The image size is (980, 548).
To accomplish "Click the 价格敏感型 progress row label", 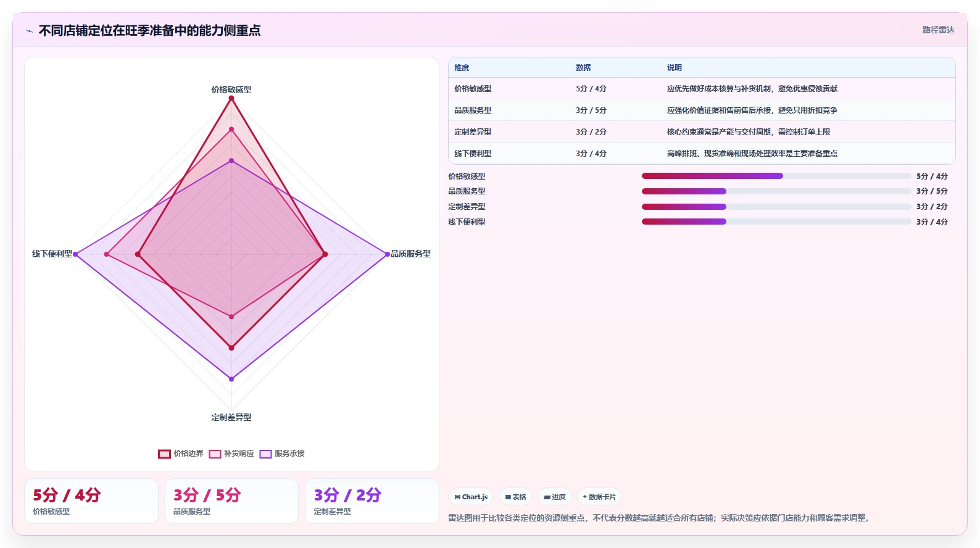I will [x=467, y=176].
